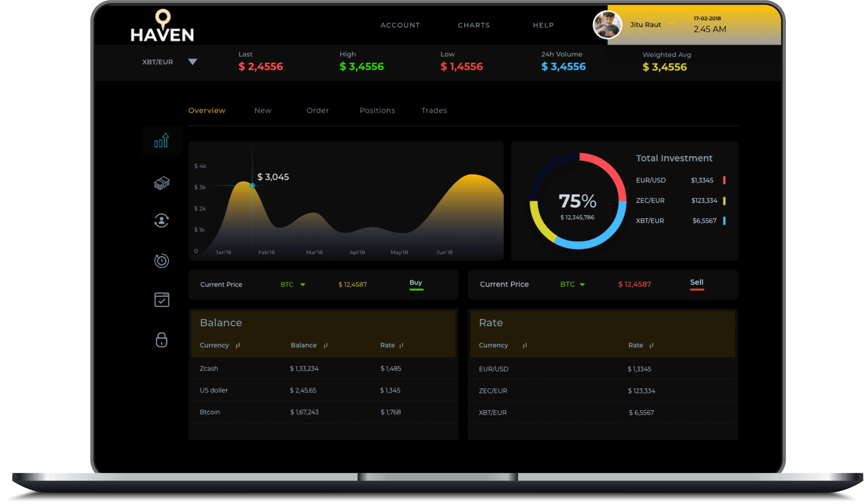The image size is (864, 504).
Task: Select the Btcoin row in Balance table
Action: (x=323, y=413)
